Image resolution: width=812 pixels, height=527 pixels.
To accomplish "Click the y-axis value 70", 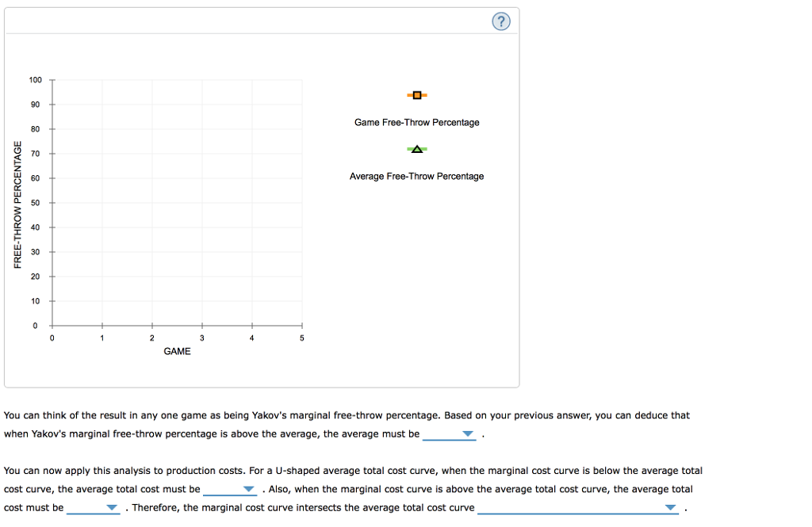I will pos(35,154).
